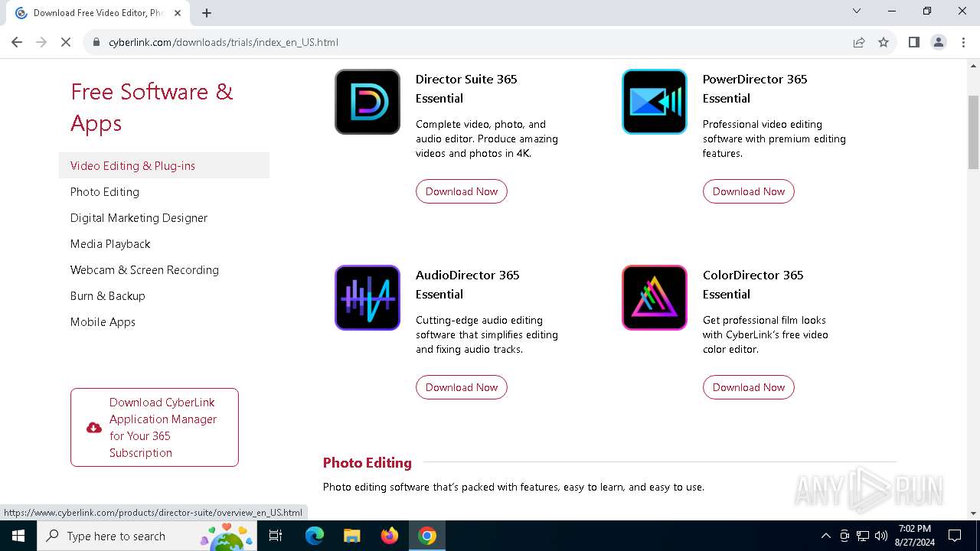
Task: Download ColorDirector 365 Essential now
Action: tap(749, 387)
